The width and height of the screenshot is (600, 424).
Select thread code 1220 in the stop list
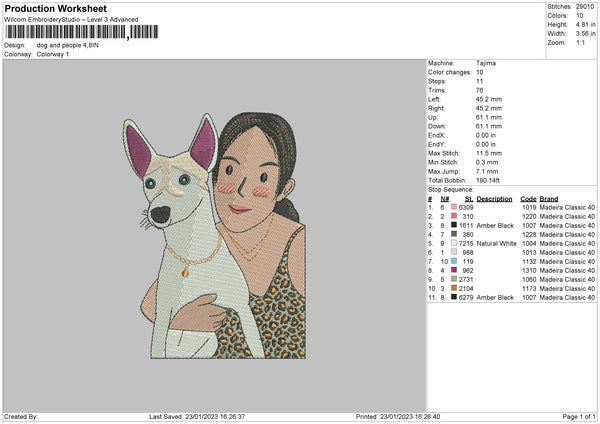click(x=529, y=216)
